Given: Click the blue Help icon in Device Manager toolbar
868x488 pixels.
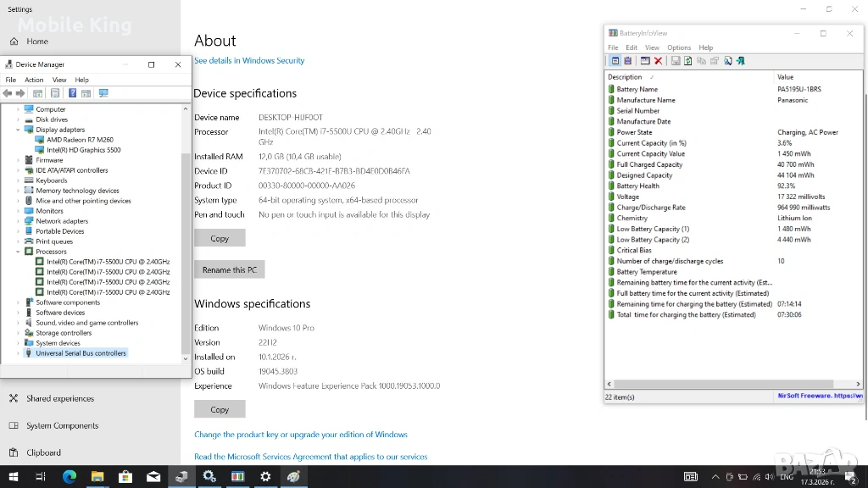Looking at the screenshot, I should tap(72, 93).
